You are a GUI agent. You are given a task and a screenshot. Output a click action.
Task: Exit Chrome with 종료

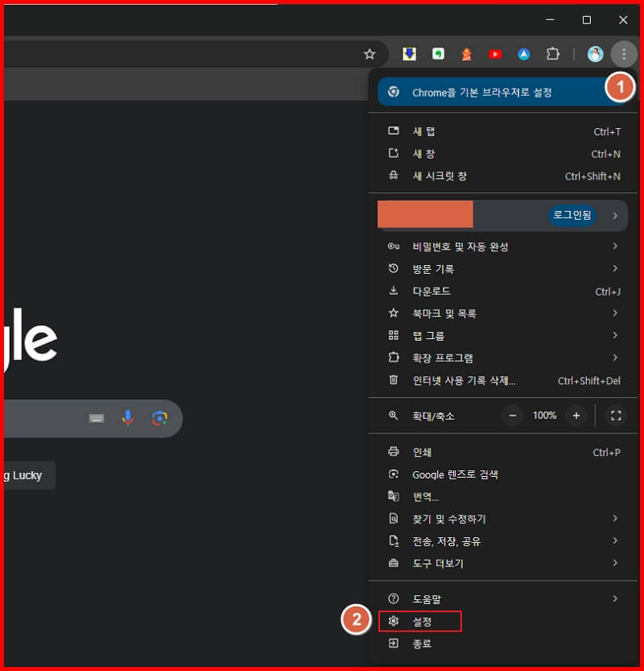click(x=504, y=644)
